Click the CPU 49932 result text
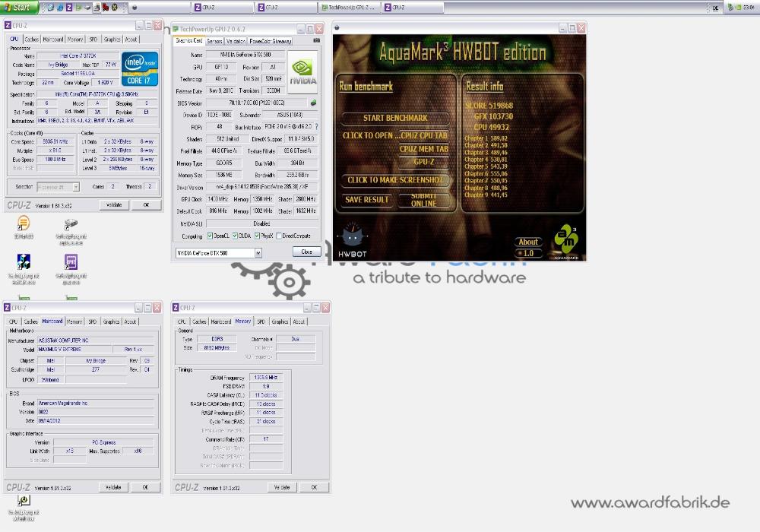 click(x=492, y=127)
